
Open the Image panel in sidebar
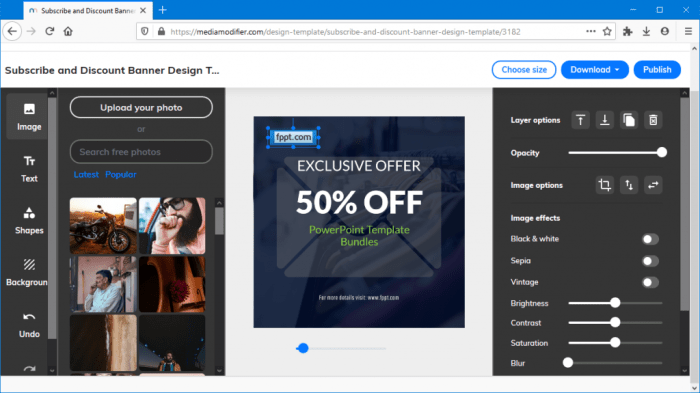pos(29,117)
